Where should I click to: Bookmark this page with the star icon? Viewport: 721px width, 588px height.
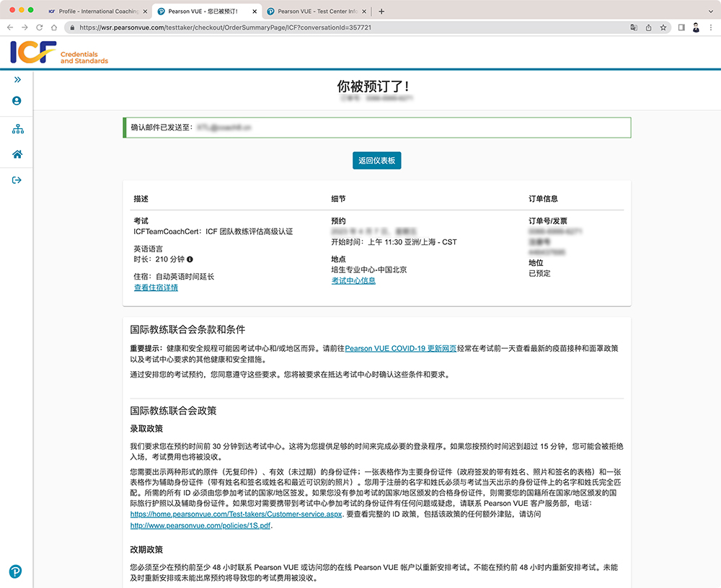click(x=663, y=27)
